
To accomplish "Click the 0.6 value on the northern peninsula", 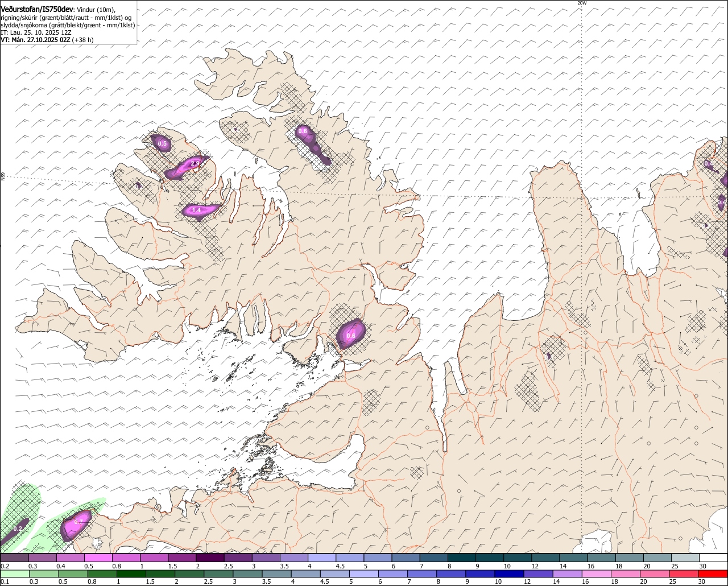I will 303,131.
